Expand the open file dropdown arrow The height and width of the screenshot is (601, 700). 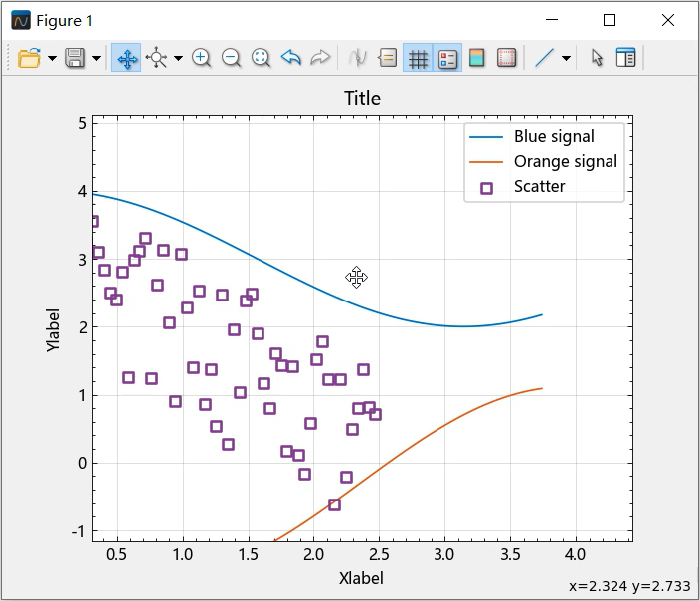tap(51, 58)
